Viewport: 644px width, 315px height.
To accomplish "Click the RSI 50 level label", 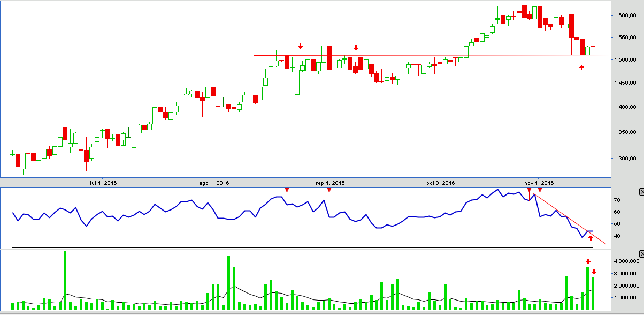I will click(x=617, y=224).
